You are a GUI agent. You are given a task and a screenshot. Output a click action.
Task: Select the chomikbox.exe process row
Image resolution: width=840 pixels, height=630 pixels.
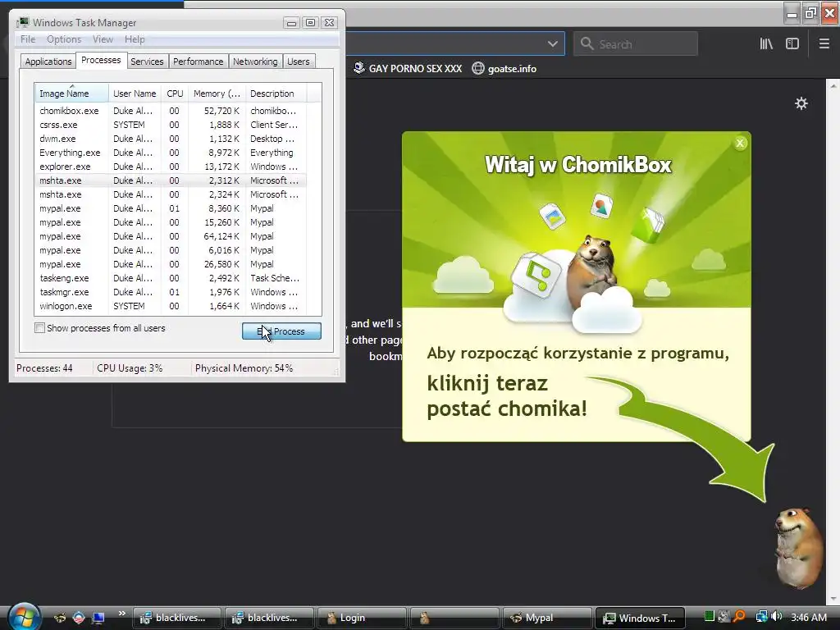[171, 111]
